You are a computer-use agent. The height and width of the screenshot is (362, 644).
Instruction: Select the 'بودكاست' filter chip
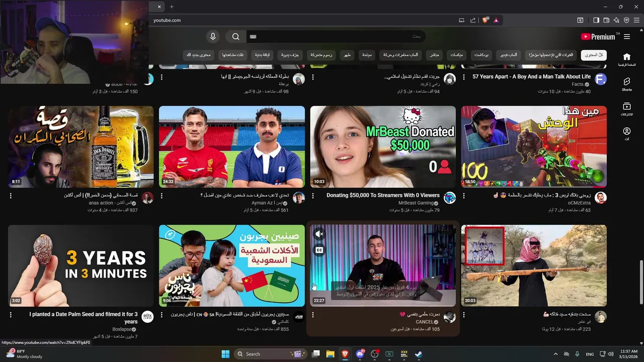tap(481, 55)
